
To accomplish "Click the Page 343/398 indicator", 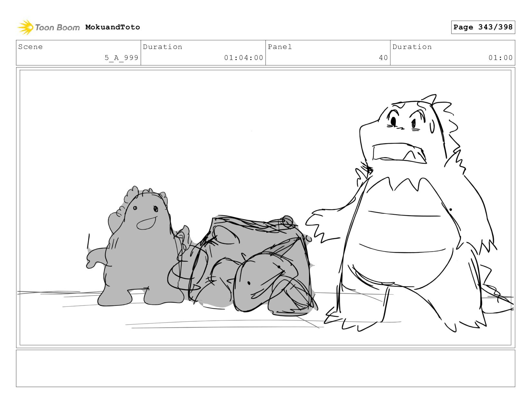I will click(483, 27).
